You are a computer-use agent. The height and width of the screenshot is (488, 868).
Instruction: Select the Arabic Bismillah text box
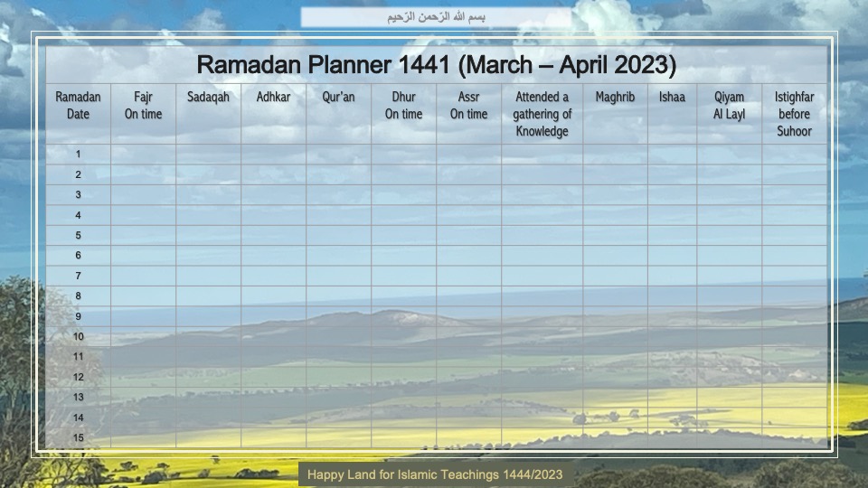(x=436, y=17)
